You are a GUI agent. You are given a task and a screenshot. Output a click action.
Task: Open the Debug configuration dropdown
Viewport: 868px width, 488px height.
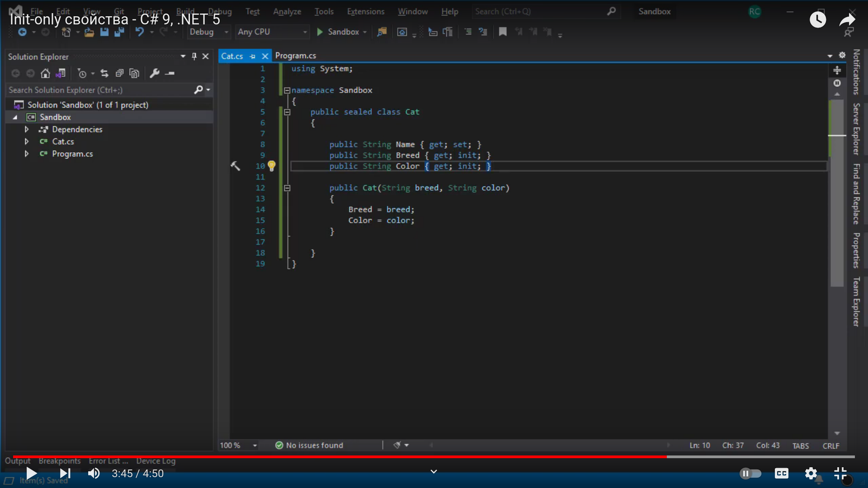[209, 32]
